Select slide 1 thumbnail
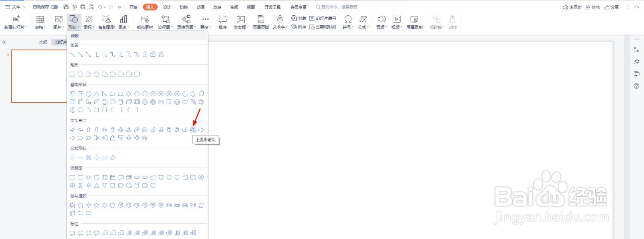Viewport: 644px width, 239px height. [39, 76]
